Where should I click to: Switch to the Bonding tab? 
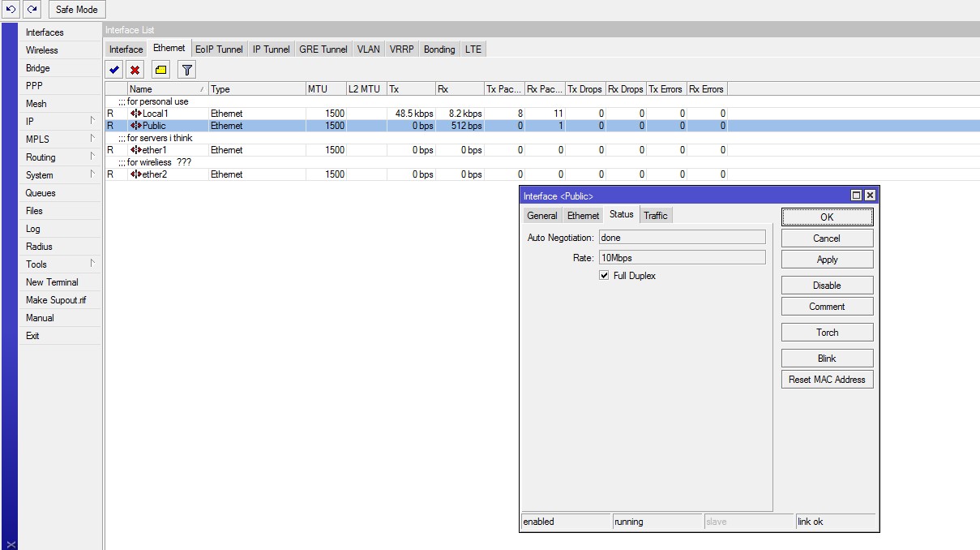[x=439, y=49]
